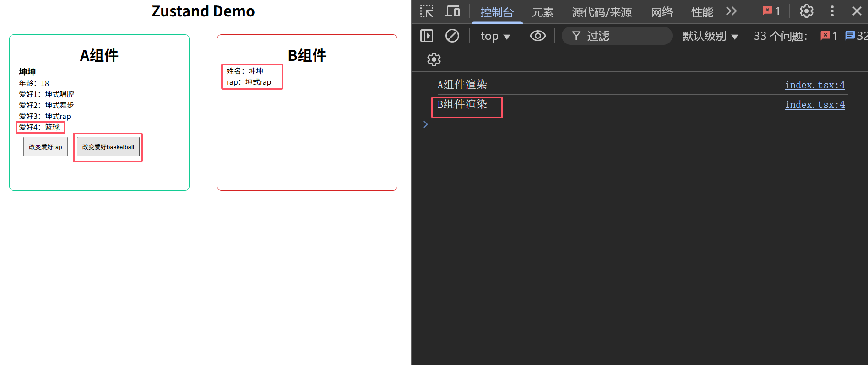The height and width of the screenshot is (365, 868).
Task: Click the 爱好4：篮球 line
Action: (x=39, y=127)
